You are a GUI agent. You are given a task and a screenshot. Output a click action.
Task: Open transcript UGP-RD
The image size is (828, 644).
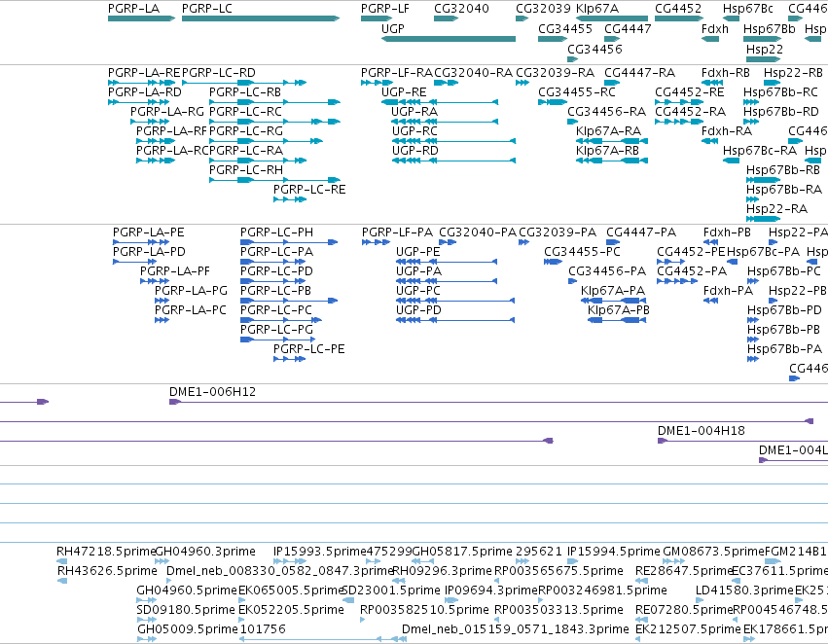[415, 151]
